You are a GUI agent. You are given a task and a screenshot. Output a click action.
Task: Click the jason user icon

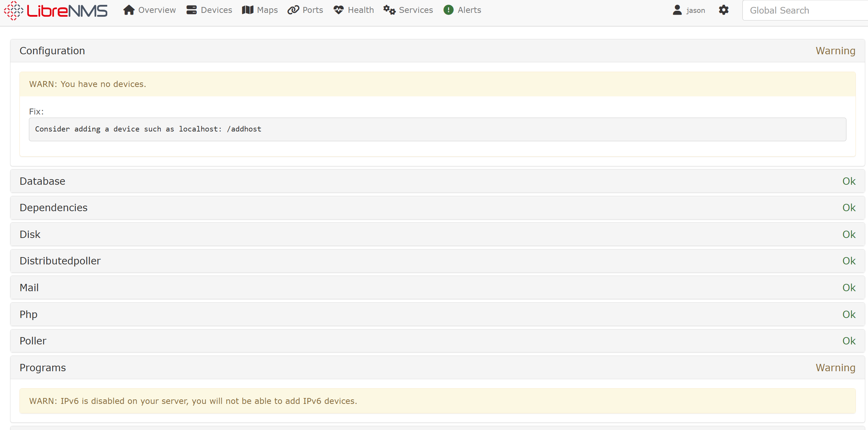tap(677, 10)
